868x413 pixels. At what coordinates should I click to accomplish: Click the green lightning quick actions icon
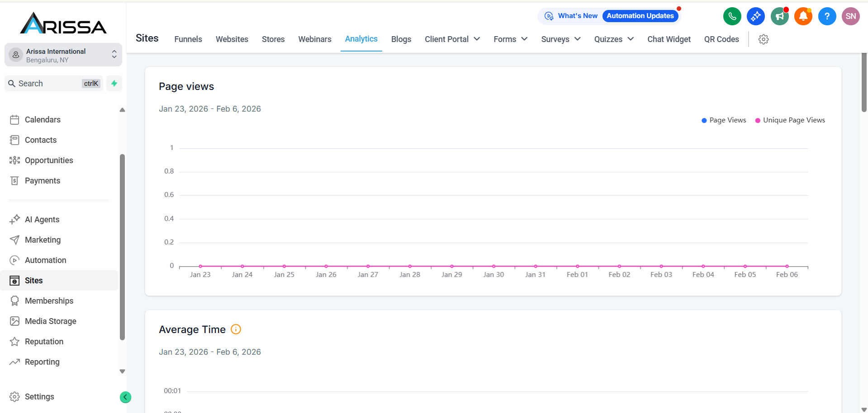pos(114,84)
